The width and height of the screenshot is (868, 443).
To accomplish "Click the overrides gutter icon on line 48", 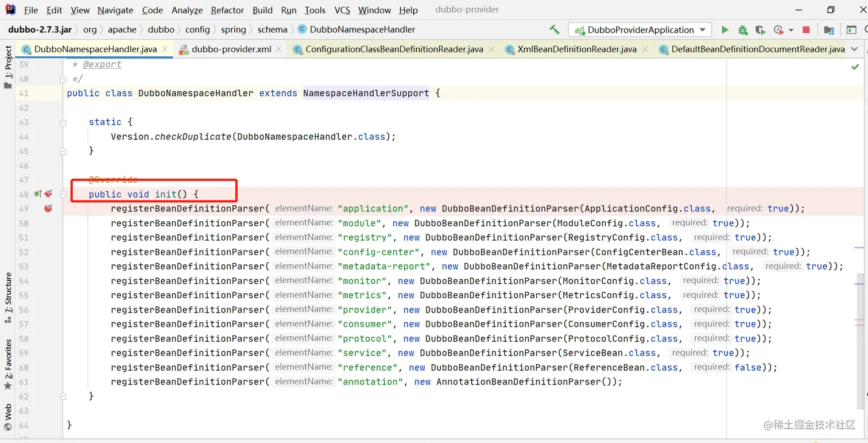I will coord(38,194).
